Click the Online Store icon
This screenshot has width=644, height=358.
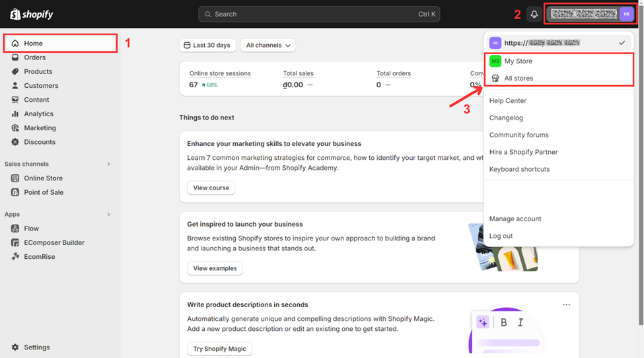[15, 178]
